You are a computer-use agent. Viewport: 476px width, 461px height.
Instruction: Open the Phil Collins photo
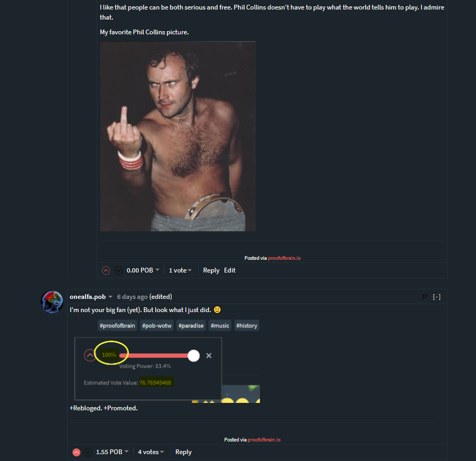[x=178, y=136]
